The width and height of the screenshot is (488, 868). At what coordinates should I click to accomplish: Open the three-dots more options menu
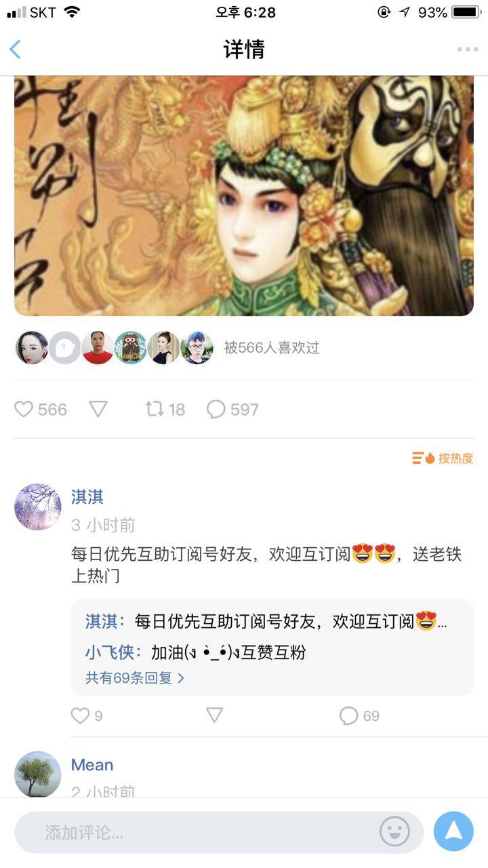click(467, 50)
